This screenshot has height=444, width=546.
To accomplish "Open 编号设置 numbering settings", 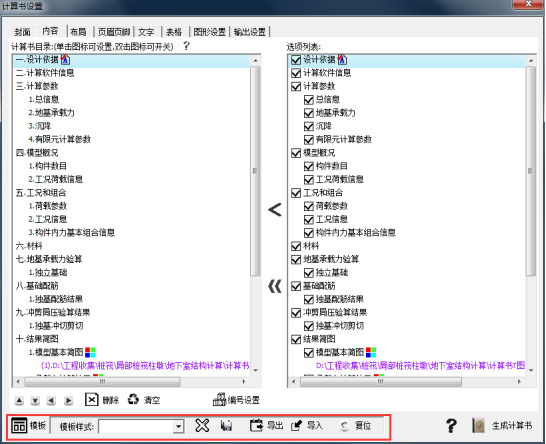I will (x=236, y=400).
